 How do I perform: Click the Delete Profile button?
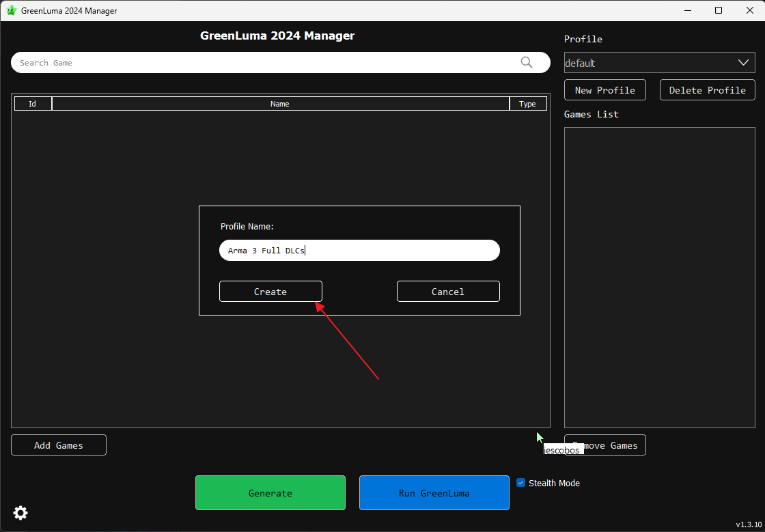pyautogui.click(x=707, y=90)
